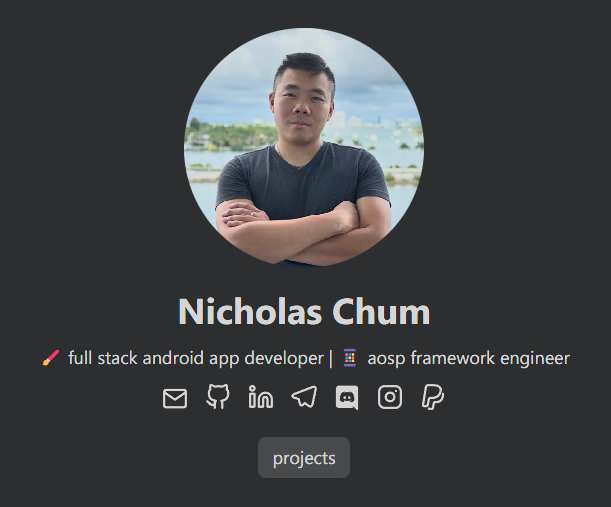Visit the GitHub profile icon
Screen dimensions: 611x507
tap(218, 396)
